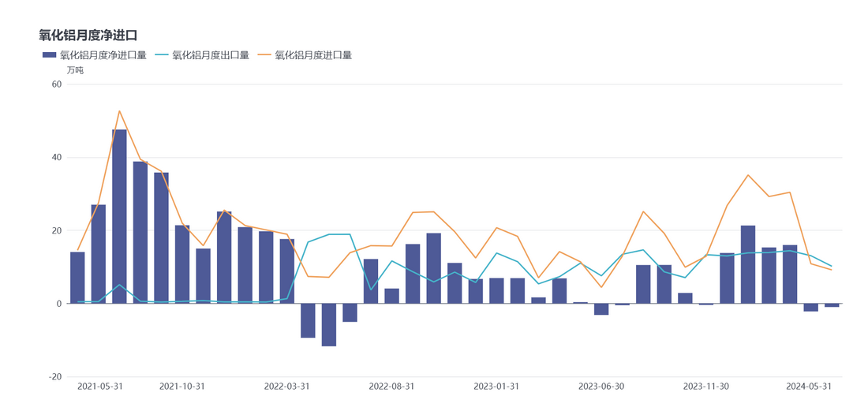Click the y-axis label -20
The height and width of the screenshot is (411, 868).
point(54,377)
